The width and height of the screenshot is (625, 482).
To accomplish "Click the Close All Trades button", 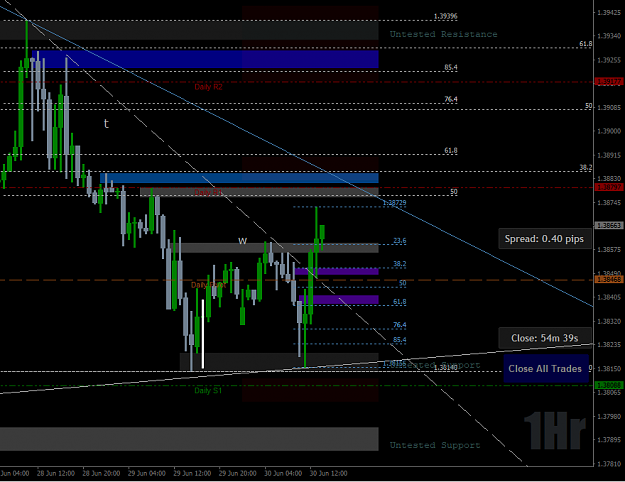I will pyautogui.click(x=546, y=369).
